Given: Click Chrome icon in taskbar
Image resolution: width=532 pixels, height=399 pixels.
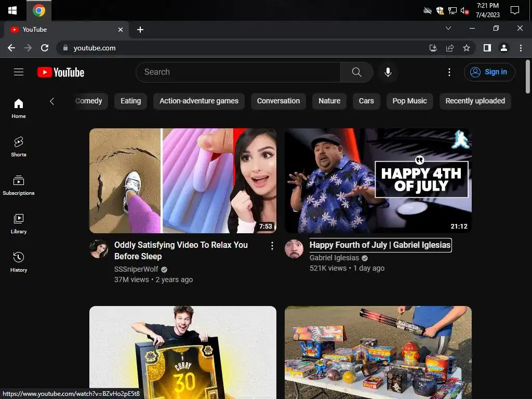Looking at the screenshot, I should tap(39, 10).
